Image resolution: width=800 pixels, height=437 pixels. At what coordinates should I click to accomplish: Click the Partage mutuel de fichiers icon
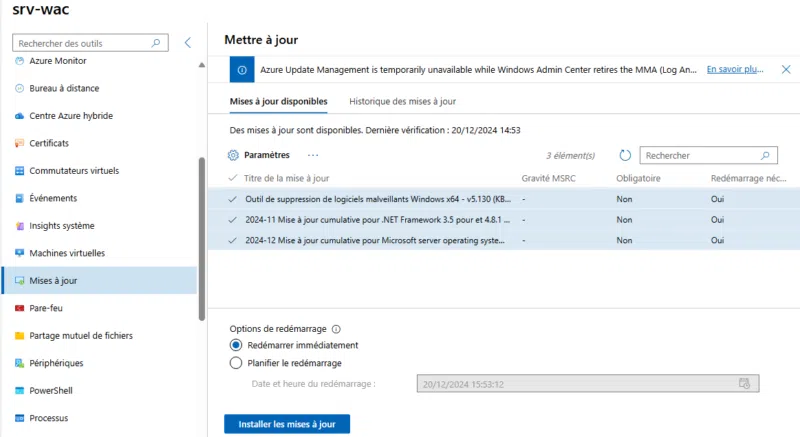(x=19, y=336)
